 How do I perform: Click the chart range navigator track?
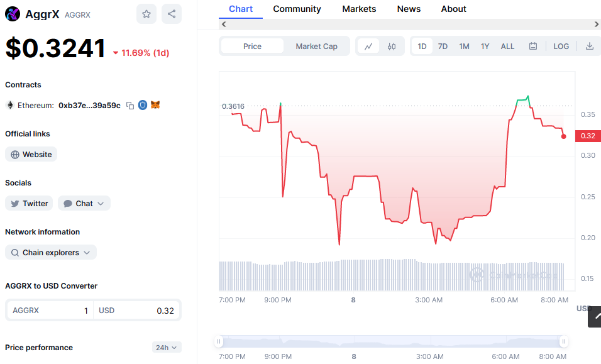coord(391,341)
